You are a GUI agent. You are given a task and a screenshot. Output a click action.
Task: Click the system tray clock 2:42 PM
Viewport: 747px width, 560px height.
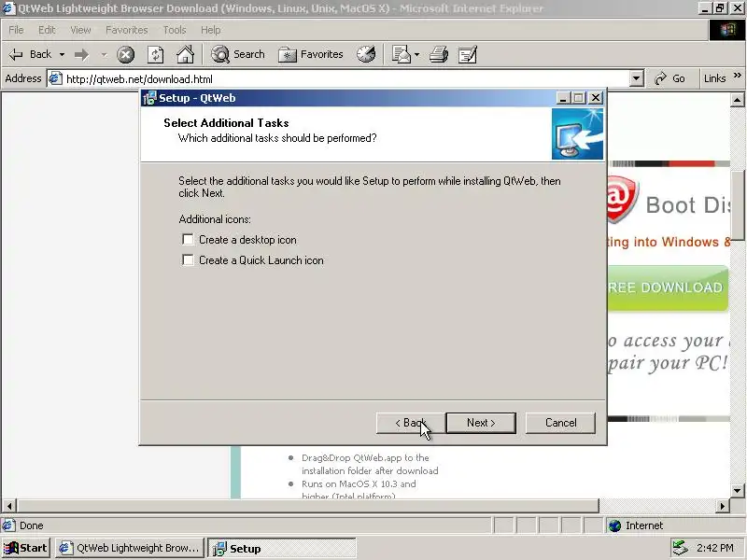point(714,548)
